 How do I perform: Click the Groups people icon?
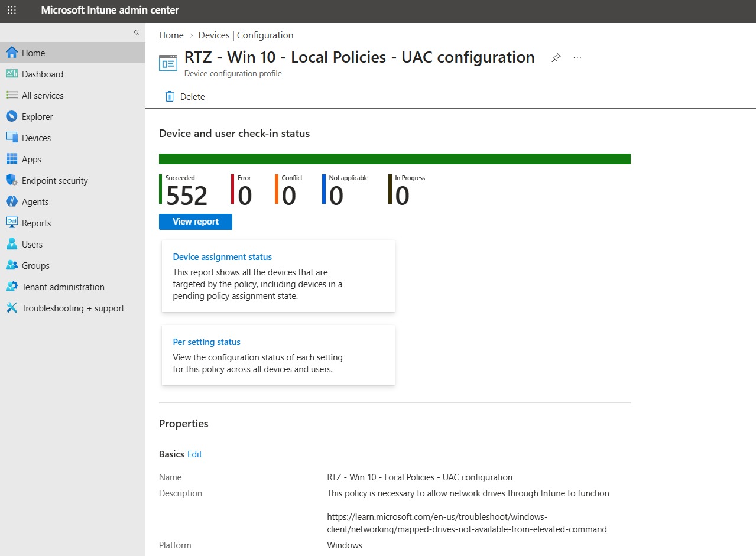pyautogui.click(x=12, y=265)
